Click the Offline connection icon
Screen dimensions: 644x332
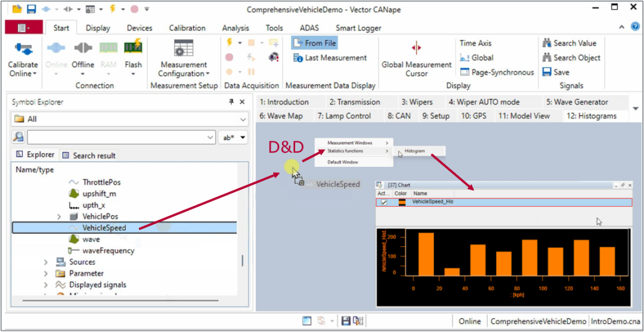coord(83,48)
